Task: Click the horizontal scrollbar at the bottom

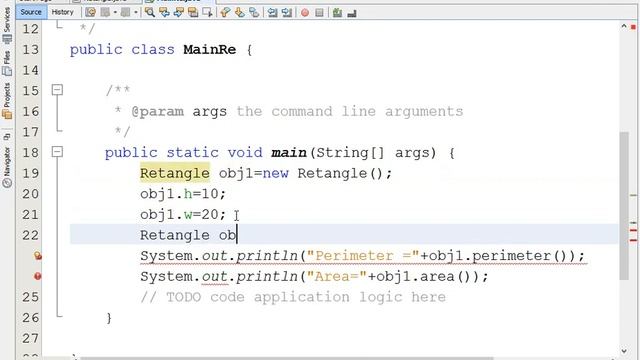Action: coord(286,358)
